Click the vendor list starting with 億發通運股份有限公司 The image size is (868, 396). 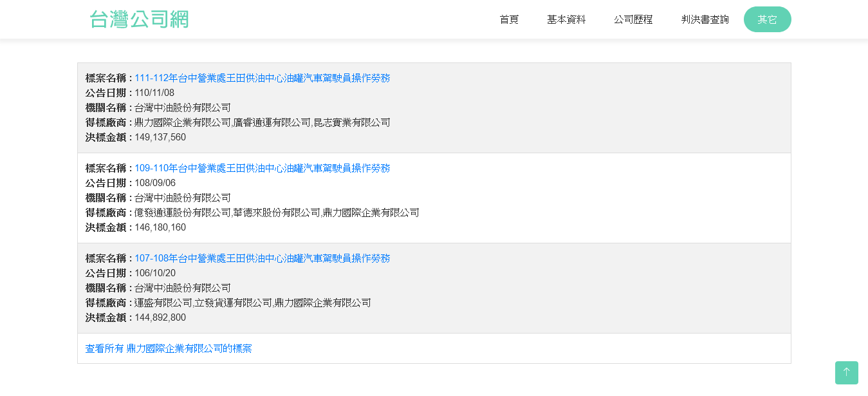(x=277, y=212)
